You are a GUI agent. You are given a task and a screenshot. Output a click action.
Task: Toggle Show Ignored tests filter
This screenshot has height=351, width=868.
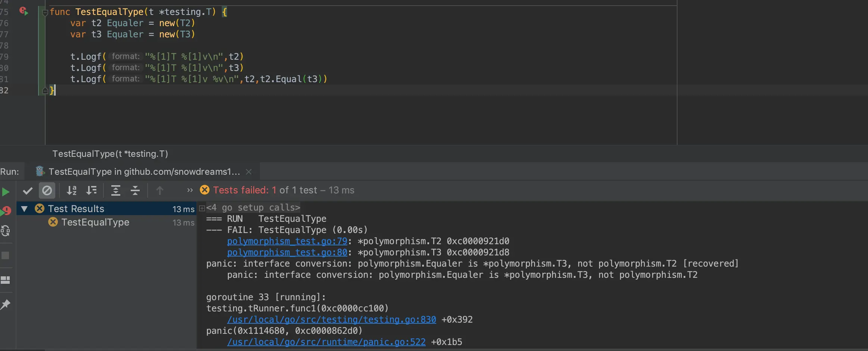[x=47, y=190]
